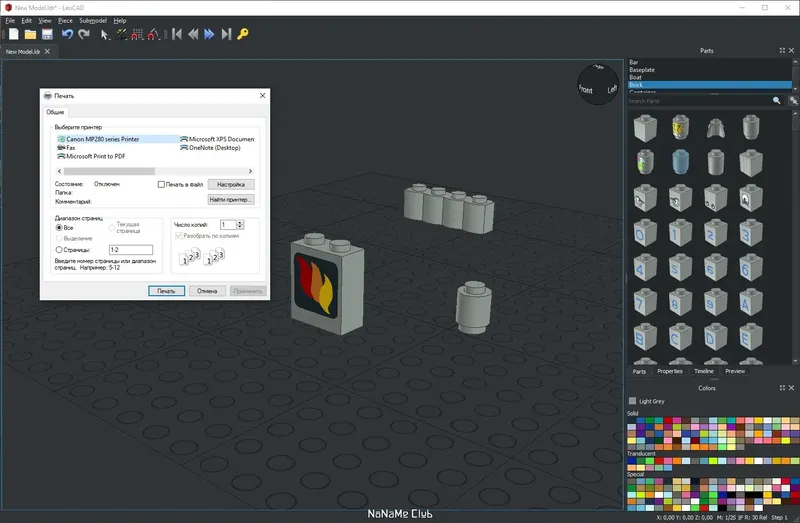Click the 'Найти принтер...' button
800x523 pixels.
tap(231, 200)
